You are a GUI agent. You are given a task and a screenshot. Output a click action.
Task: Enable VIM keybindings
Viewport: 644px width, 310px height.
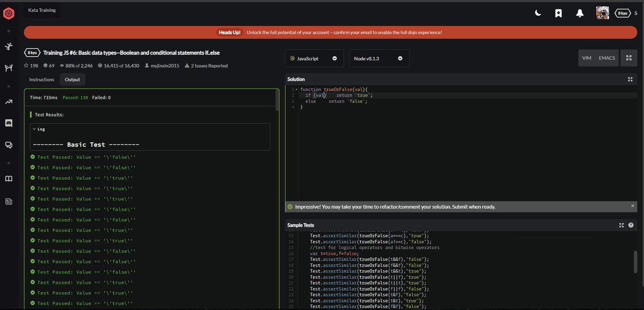[x=587, y=58]
